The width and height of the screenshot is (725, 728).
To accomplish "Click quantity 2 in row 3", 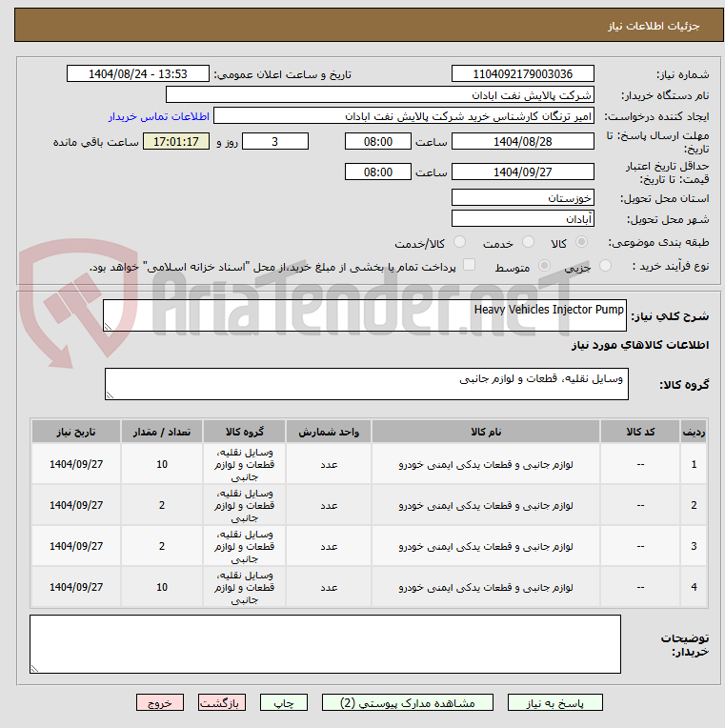I will click(162, 546).
